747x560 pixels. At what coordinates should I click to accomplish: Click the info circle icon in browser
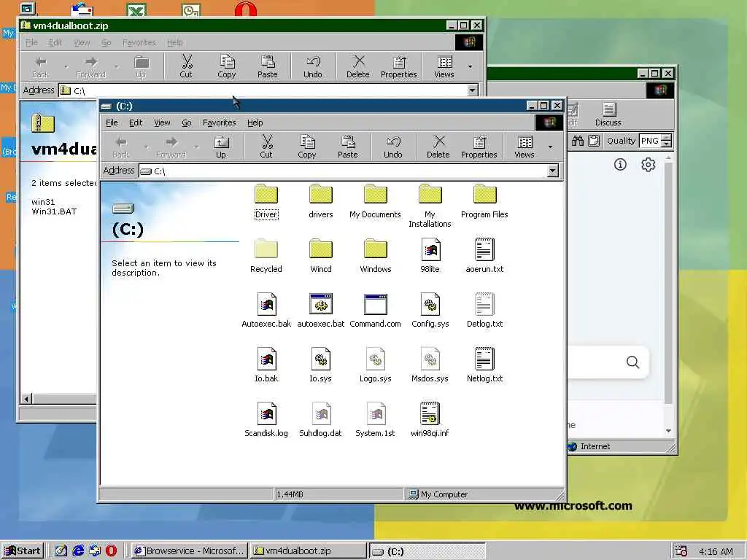coord(620,165)
